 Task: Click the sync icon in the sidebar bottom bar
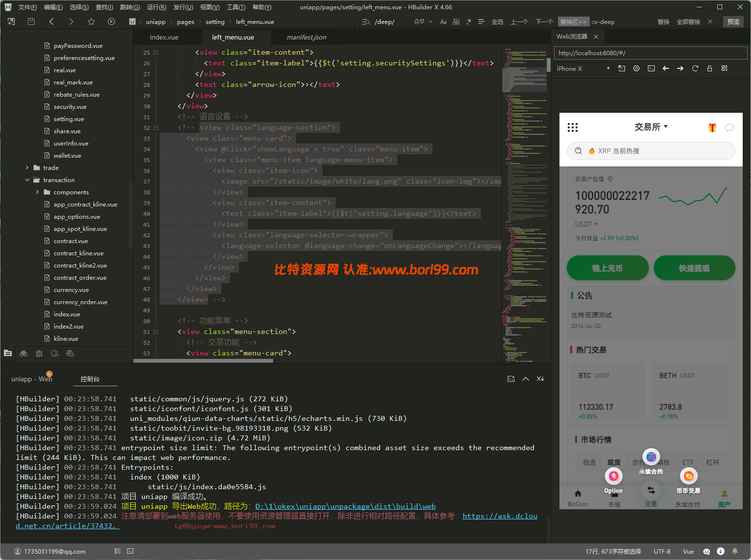point(55,353)
